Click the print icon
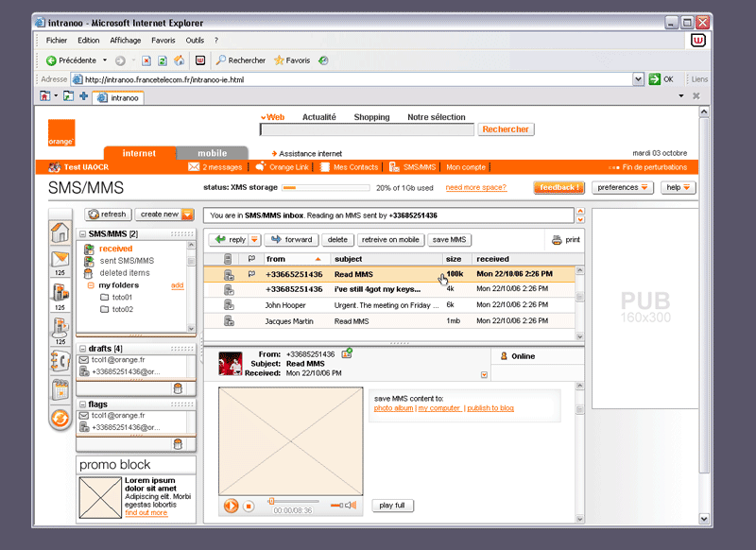 point(557,240)
